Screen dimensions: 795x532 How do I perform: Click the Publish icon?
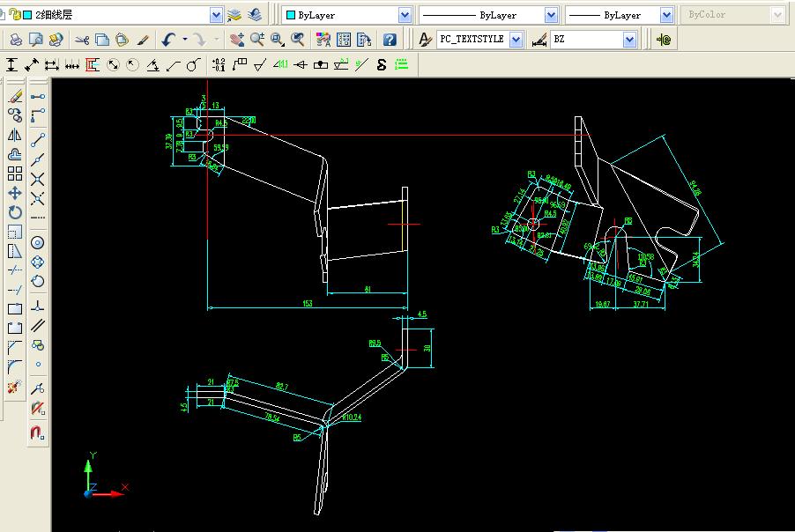(56, 39)
